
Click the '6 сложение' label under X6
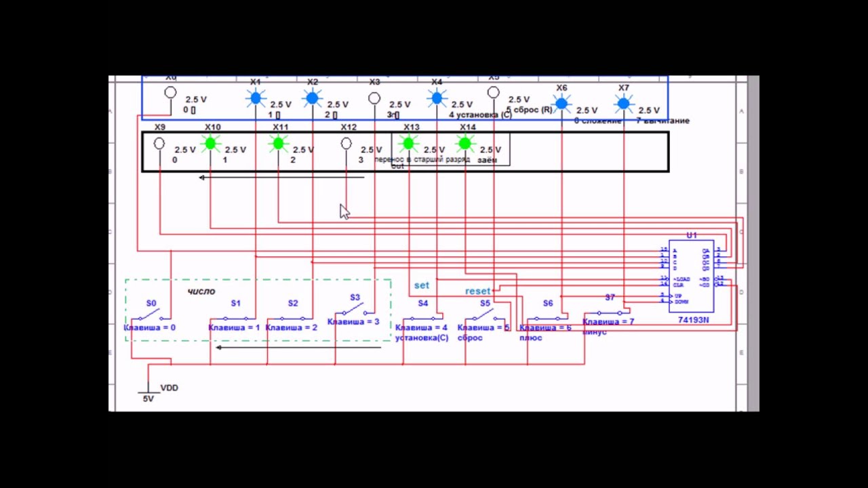(x=597, y=121)
